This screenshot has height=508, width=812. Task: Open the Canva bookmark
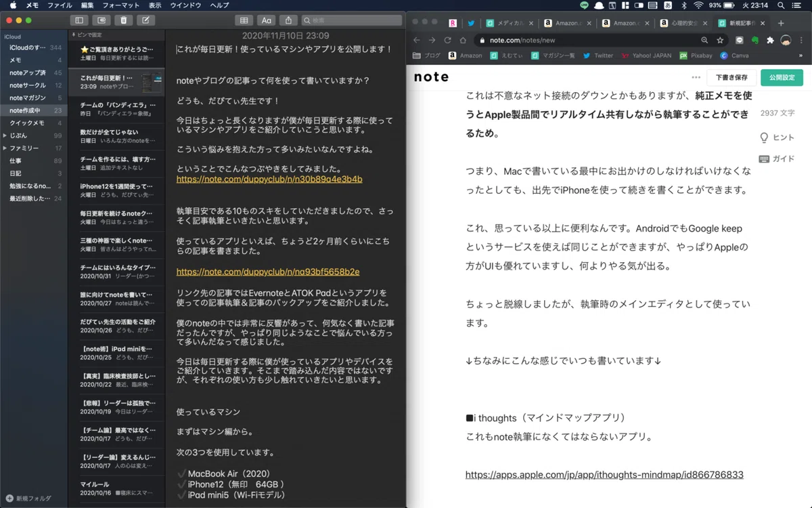(734, 56)
